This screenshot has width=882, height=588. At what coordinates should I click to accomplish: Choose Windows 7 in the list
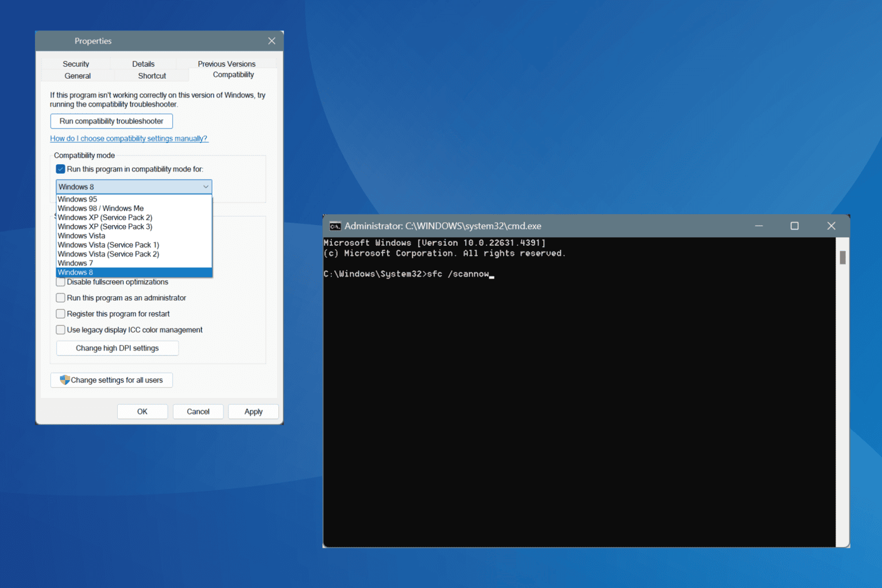(134, 264)
